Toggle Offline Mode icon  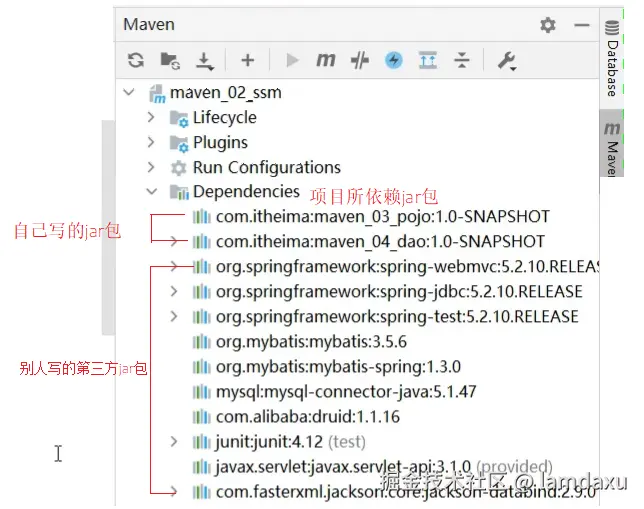(x=360, y=60)
